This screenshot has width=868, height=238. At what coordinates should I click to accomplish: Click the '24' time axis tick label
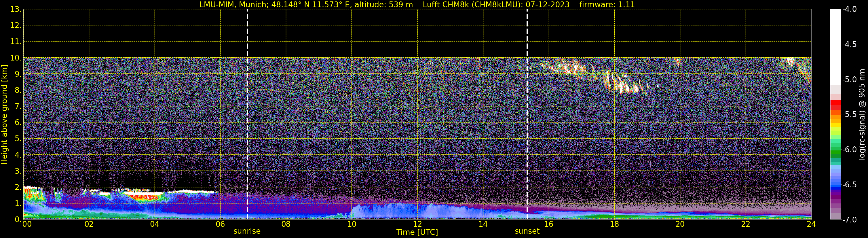[811, 224]
